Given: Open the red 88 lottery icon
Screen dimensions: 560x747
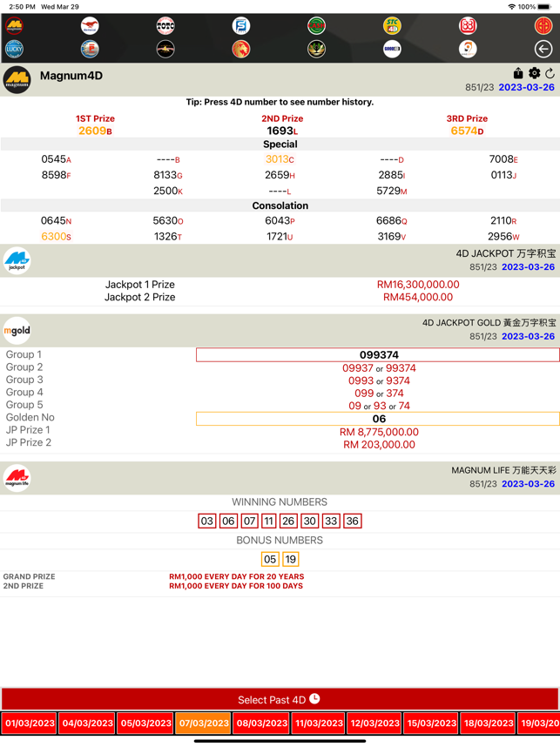Looking at the screenshot, I should [x=468, y=25].
